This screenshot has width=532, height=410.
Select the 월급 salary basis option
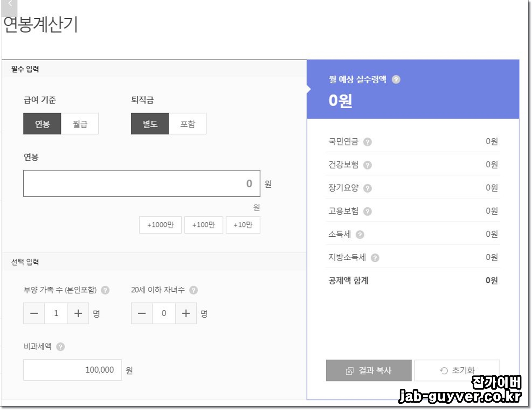click(x=80, y=124)
